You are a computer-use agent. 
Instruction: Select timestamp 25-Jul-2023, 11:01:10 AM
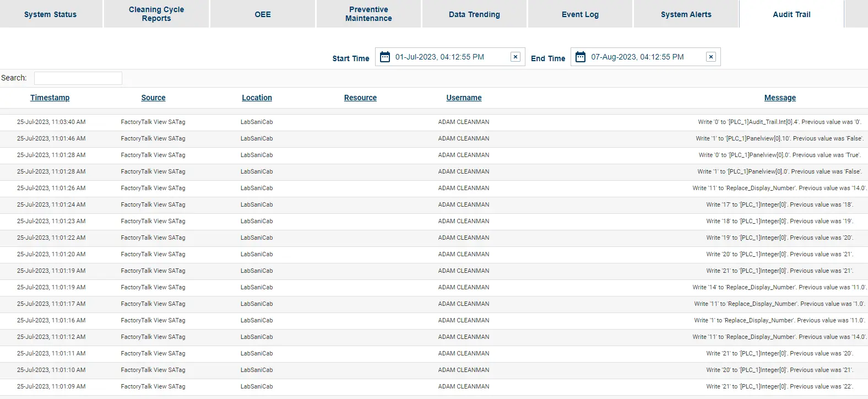point(51,370)
